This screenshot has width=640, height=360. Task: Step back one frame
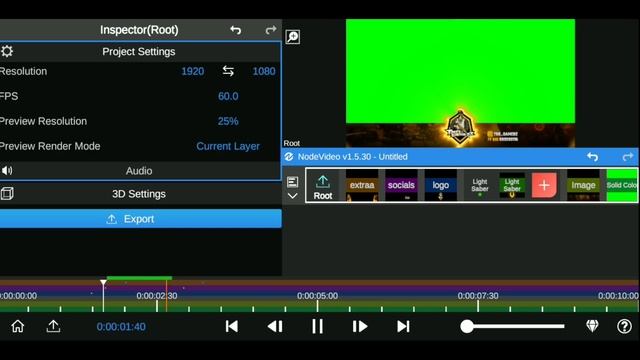(275, 327)
